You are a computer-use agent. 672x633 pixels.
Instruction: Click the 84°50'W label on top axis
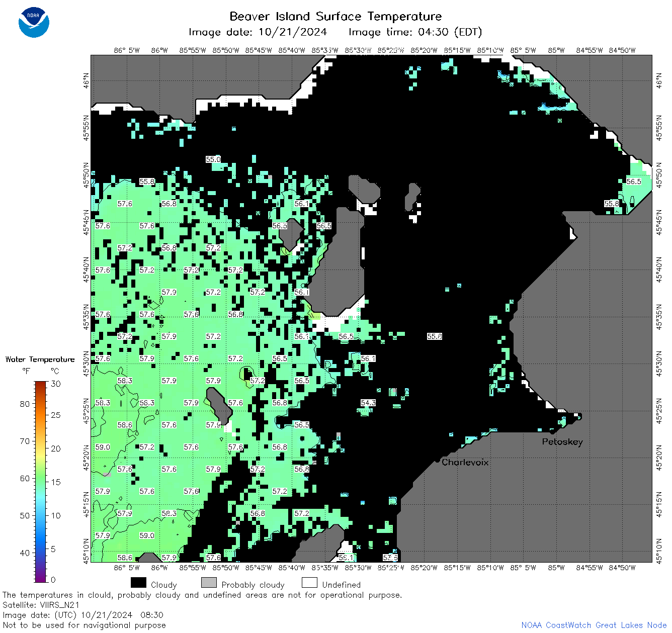(622, 50)
